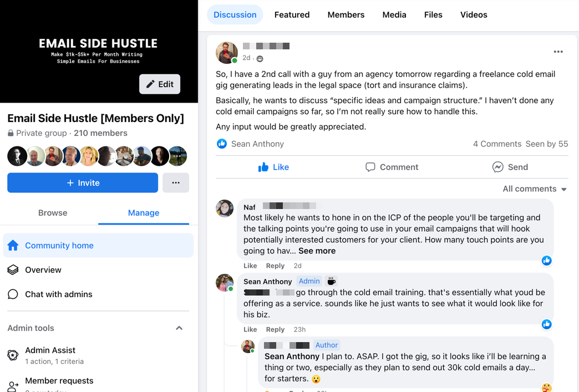Click the Comment speech bubble button

click(x=392, y=167)
